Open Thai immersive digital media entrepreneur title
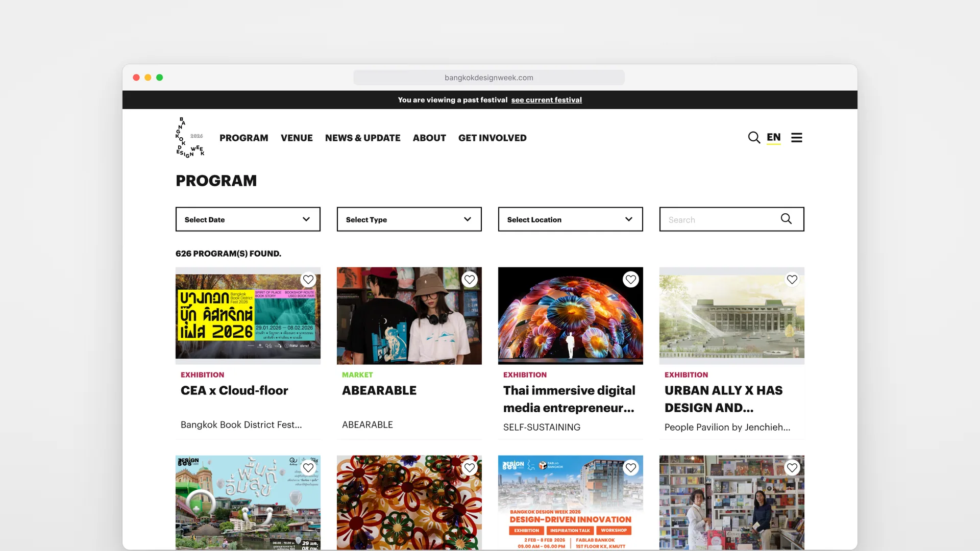Viewport: 980px width, 551px height. (x=569, y=399)
